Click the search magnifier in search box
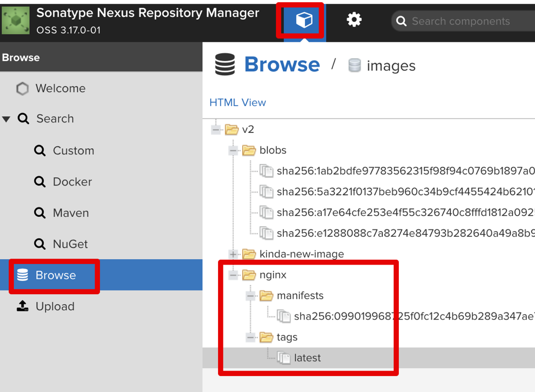This screenshot has height=392, width=535. [x=401, y=21]
